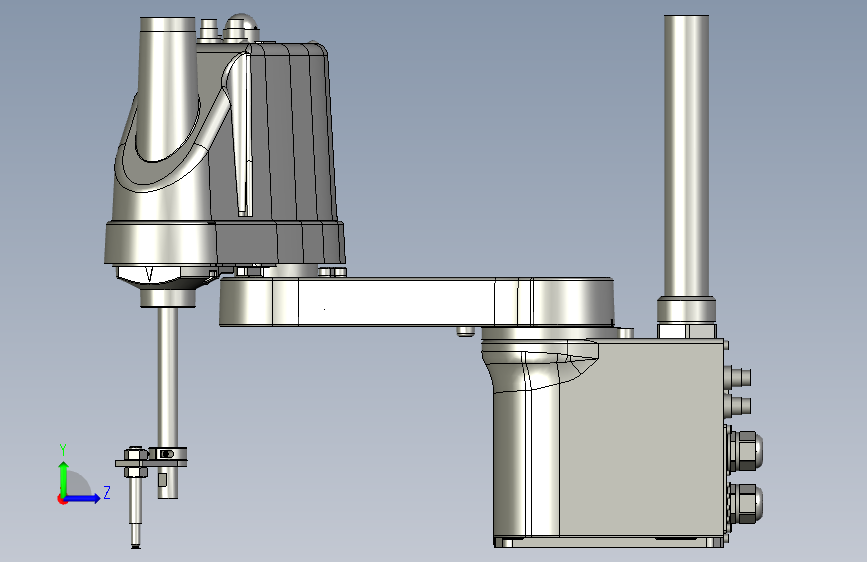
Task: Click the blue Z axis arrow of the triad
Action: pos(83,498)
